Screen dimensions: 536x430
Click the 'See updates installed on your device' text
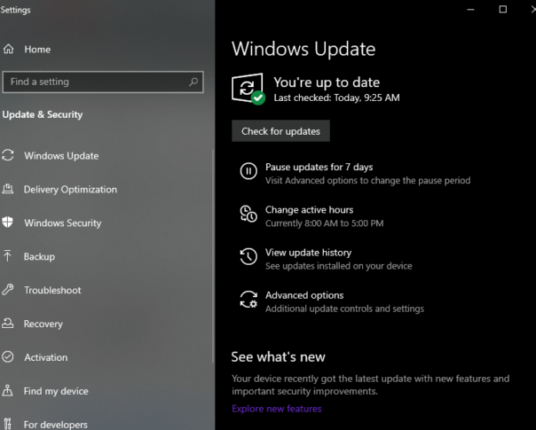click(339, 266)
